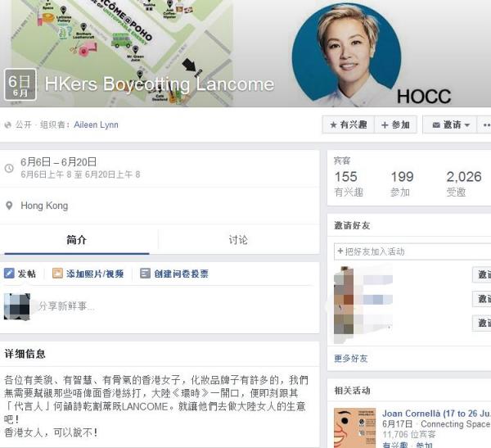Click the 分享新鲜事 post text box
Screen dimensions: 491x448
173,306
